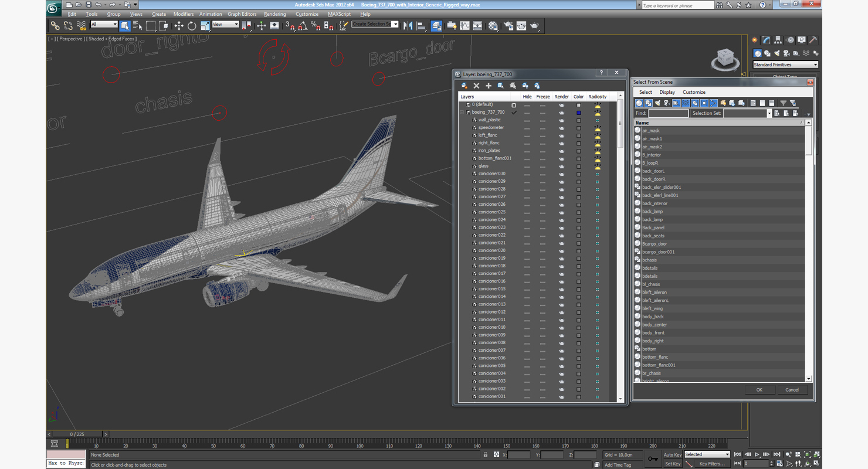Screen dimensions: 868x469
Task: Open Key Filters dialog button
Action: (x=711, y=464)
